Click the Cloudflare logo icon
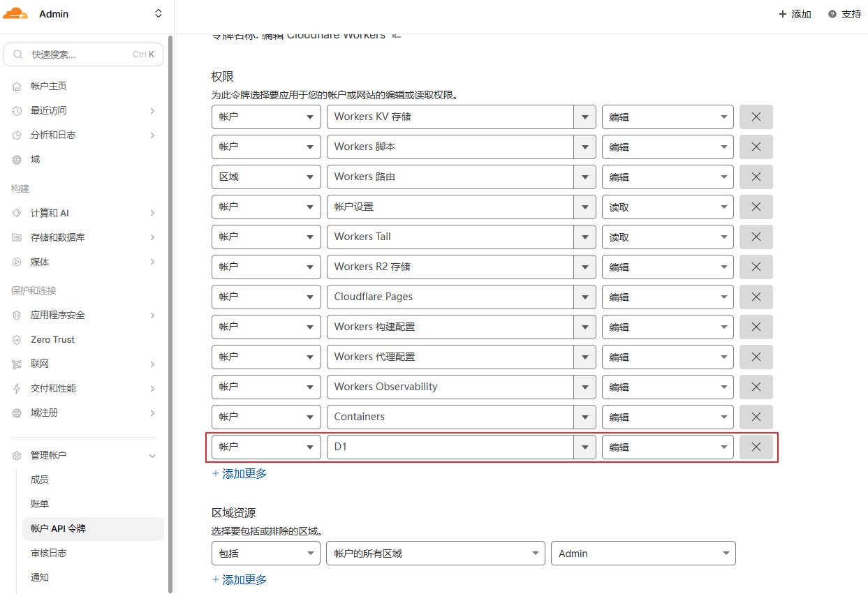Image resolution: width=868 pixels, height=594 pixels. [15, 14]
